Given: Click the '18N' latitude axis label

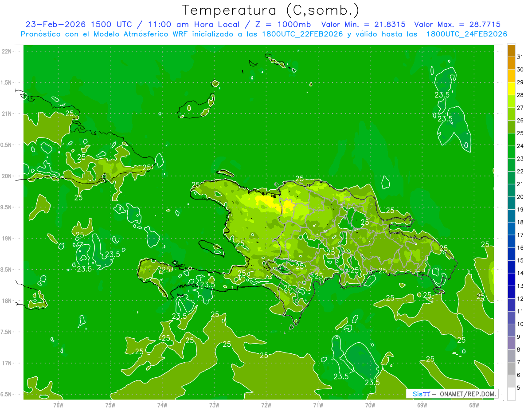Looking at the screenshot, I should point(7,301).
